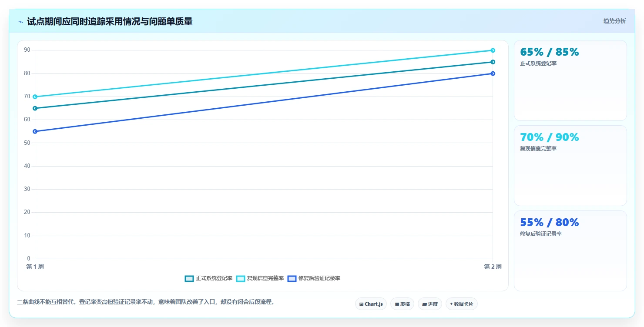Click the 第 1 周 x-axis label
This screenshot has height=327, width=644.
point(35,267)
